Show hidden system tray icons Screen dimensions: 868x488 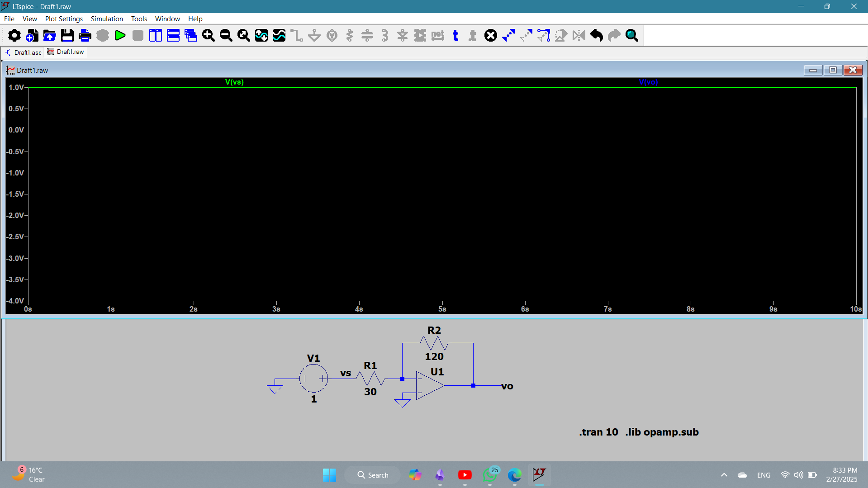(724, 475)
